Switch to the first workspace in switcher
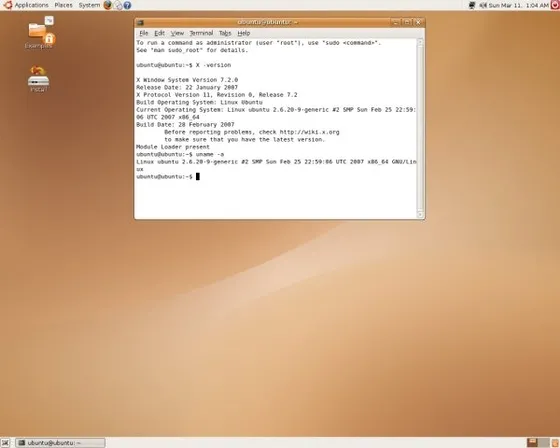 coord(532,443)
